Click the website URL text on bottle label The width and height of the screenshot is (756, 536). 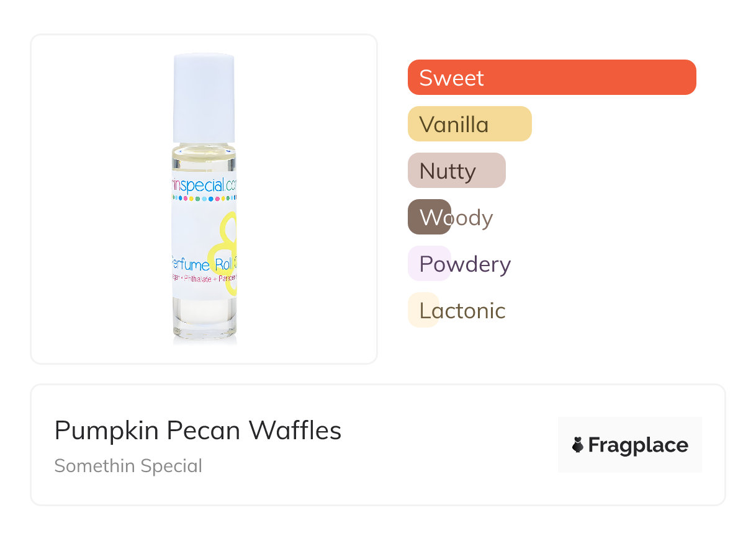(204, 184)
